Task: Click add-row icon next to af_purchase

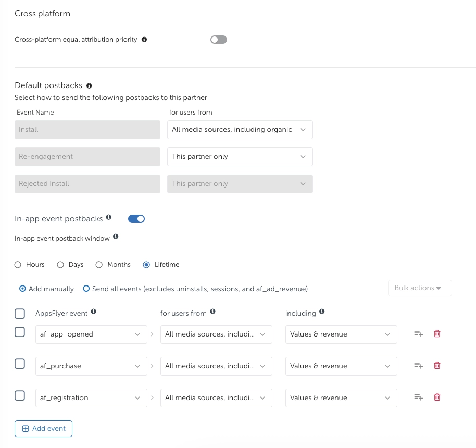Action: 418,366
